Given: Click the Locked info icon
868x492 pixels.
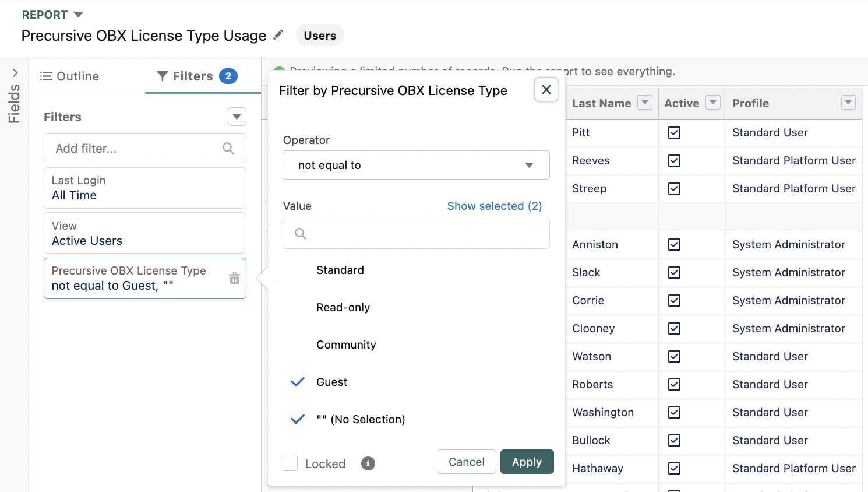Looking at the screenshot, I should coord(368,463).
